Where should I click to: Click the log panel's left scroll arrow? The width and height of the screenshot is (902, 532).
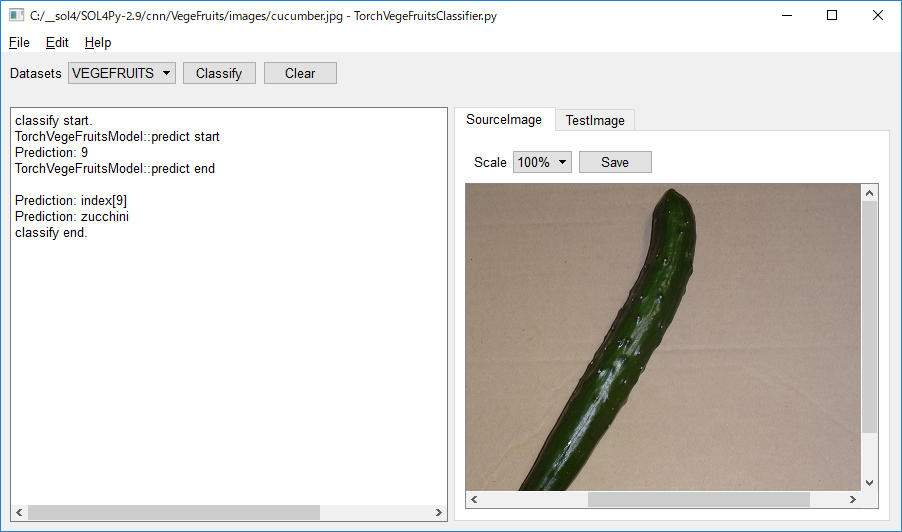click(x=19, y=512)
